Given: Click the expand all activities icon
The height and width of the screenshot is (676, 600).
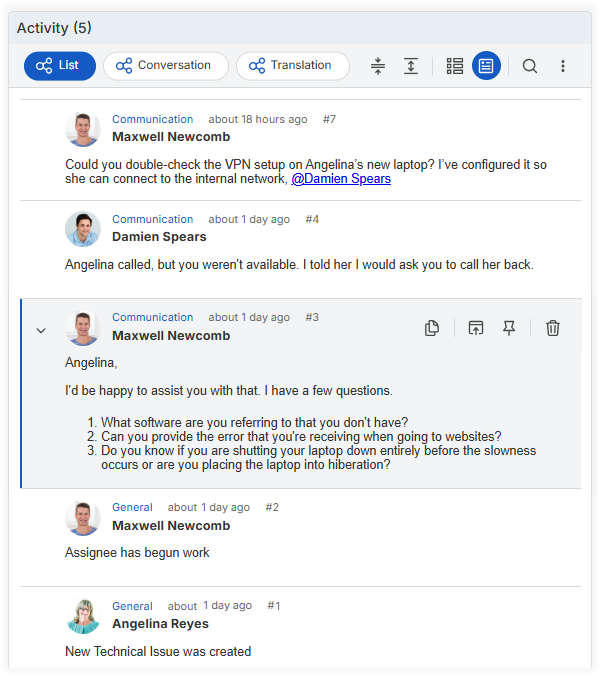Looking at the screenshot, I should 411,66.
